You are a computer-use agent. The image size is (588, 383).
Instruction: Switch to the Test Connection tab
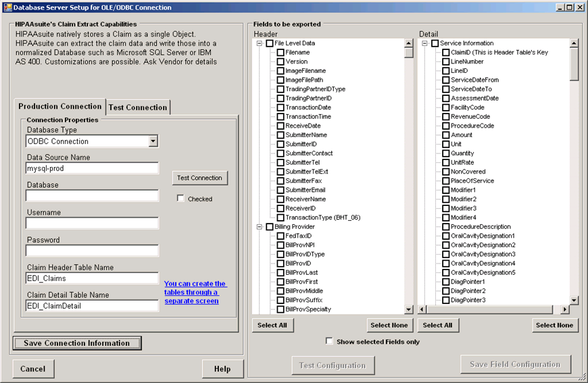point(138,107)
